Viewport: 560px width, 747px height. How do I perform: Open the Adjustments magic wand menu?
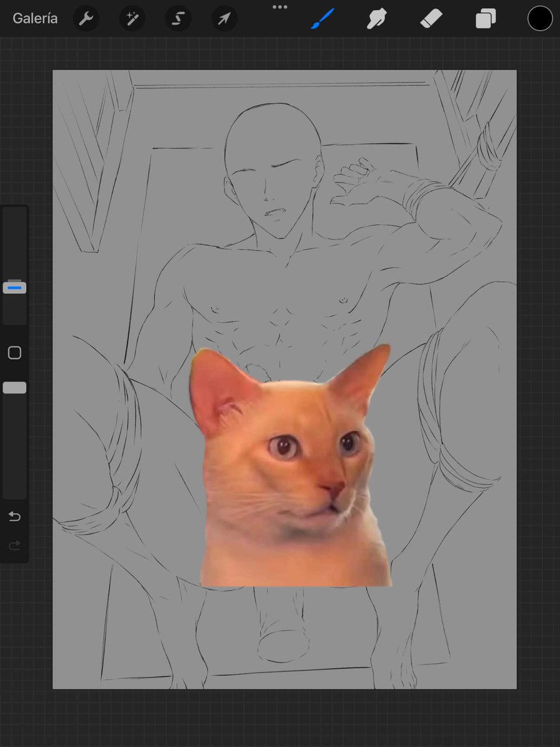click(x=132, y=19)
